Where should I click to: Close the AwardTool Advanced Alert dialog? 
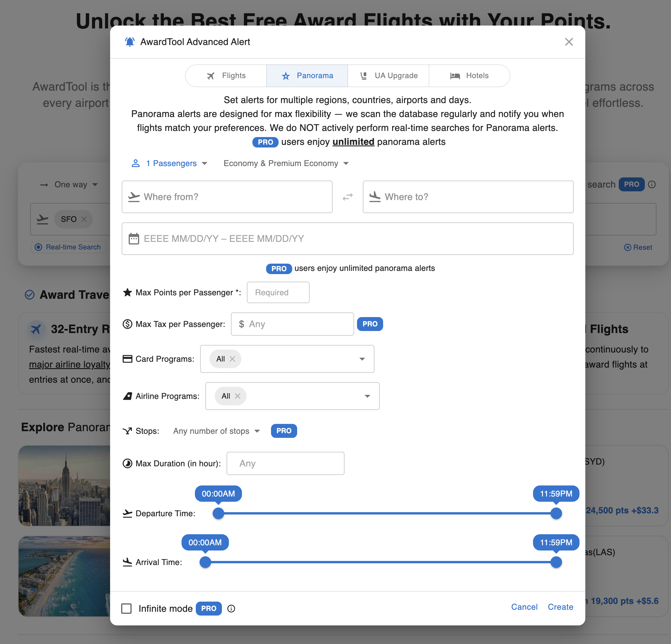[569, 42]
